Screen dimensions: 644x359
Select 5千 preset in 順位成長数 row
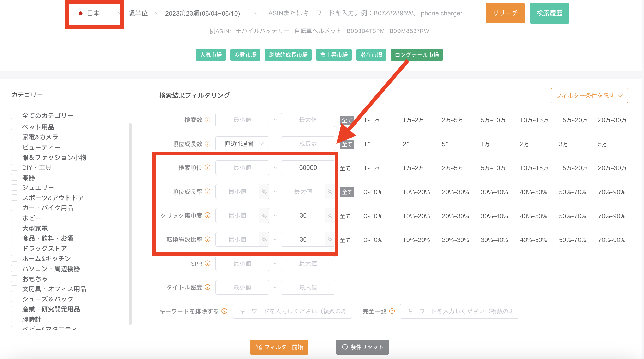pyautogui.click(x=446, y=144)
